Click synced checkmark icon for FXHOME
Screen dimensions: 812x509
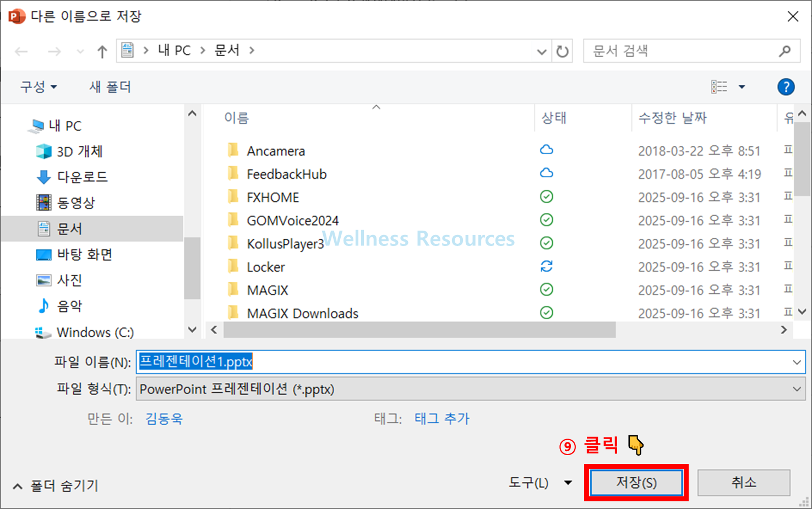tap(547, 196)
